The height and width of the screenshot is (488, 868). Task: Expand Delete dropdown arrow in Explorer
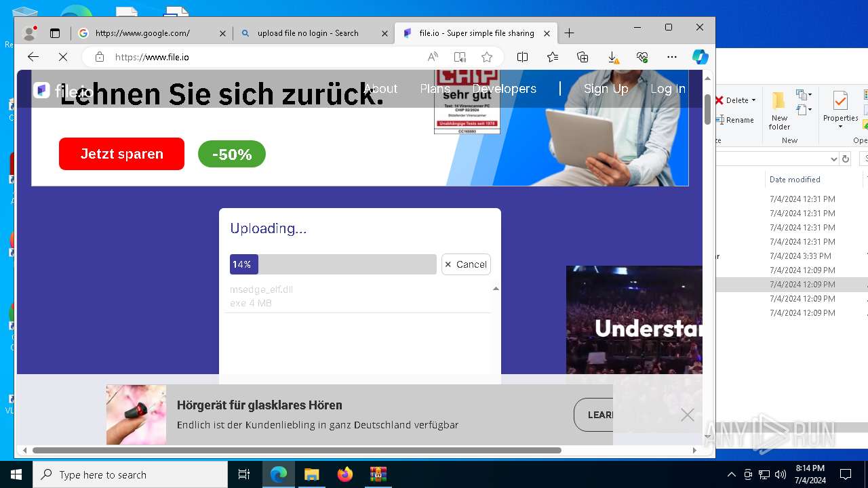(754, 100)
